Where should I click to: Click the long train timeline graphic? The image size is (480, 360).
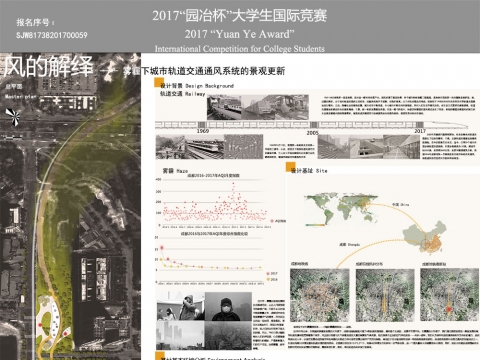pyautogui.click(x=312, y=125)
